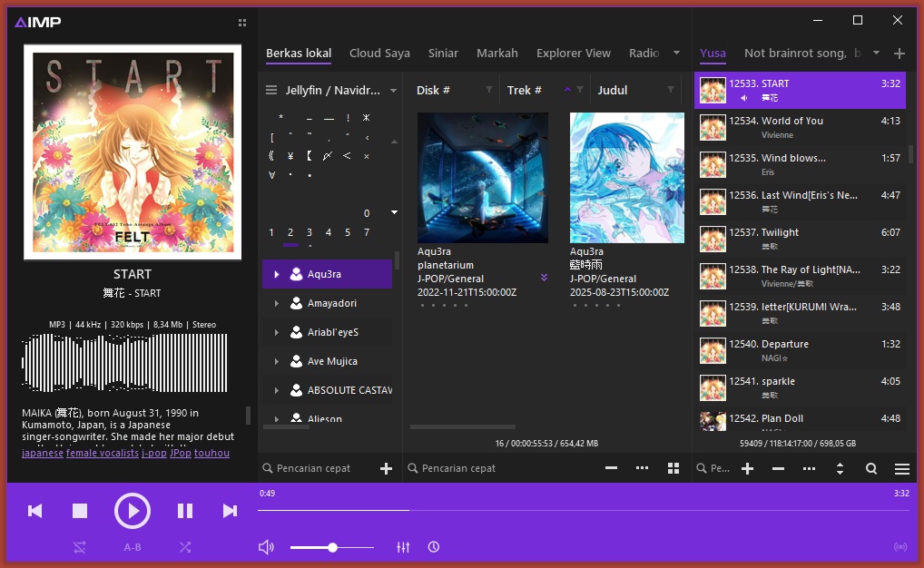Filter the Judul column
Image resolution: width=924 pixels, height=568 pixels.
[671, 90]
